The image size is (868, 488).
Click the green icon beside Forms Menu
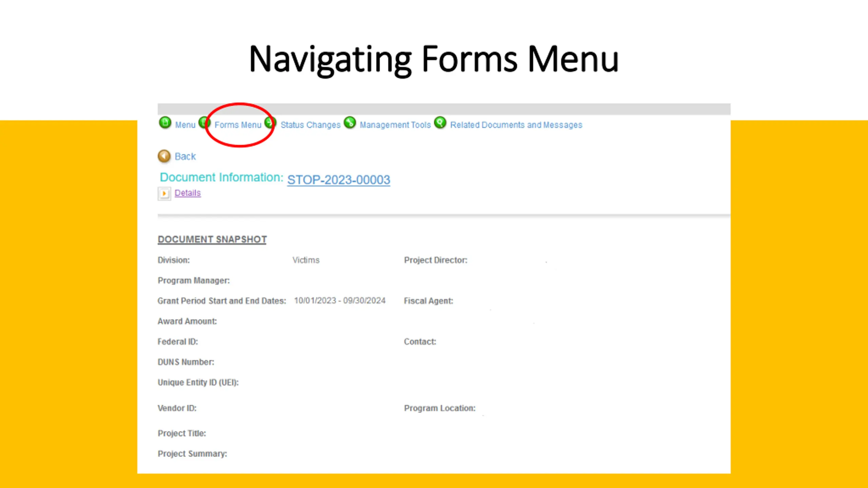[x=204, y=122]
